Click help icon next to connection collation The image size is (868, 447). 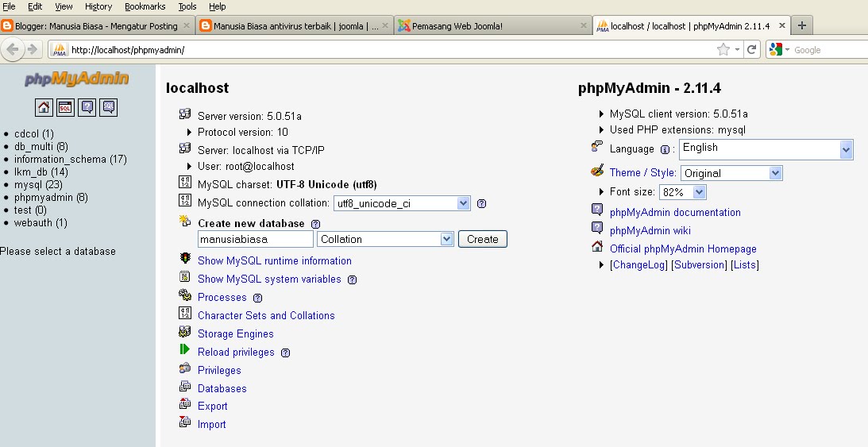tap(481, 203)
